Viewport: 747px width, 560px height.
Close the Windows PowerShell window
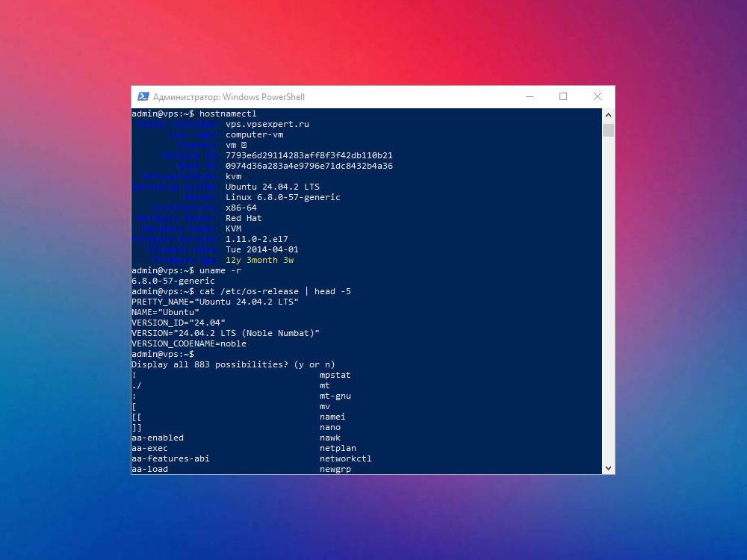598,96
